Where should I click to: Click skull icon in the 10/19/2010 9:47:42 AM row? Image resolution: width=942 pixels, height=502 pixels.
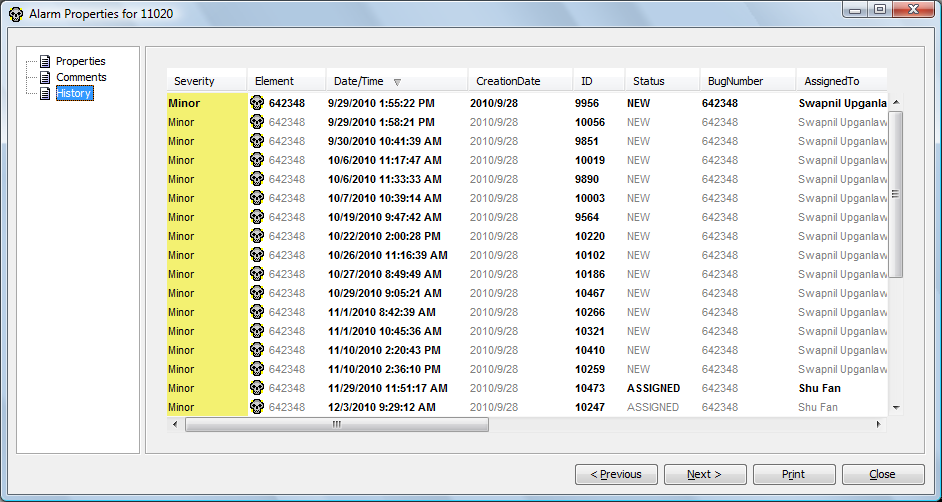coord(257,217)
